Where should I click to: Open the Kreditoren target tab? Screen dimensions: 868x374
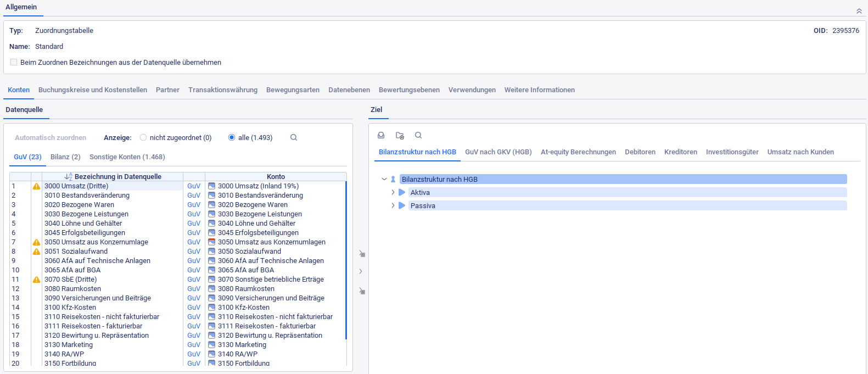pyautogui.click(x=681, y=152)
